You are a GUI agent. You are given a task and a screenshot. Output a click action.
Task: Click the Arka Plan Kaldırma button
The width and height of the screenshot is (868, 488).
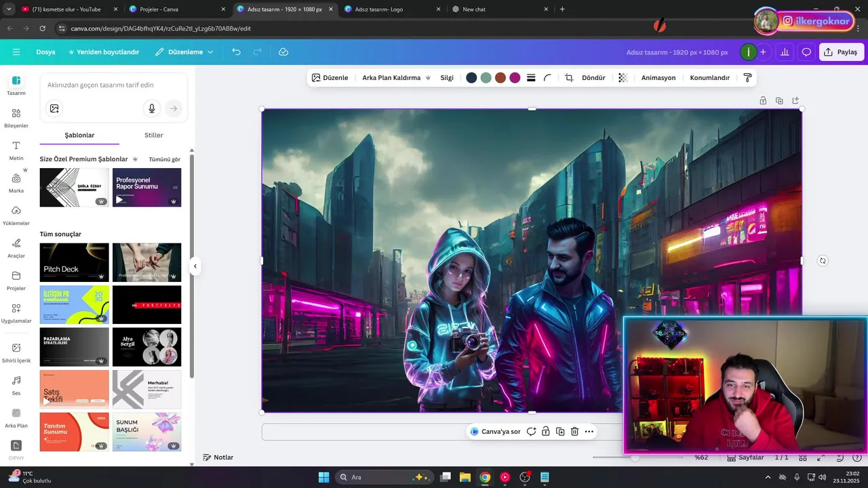click(396, 78)
